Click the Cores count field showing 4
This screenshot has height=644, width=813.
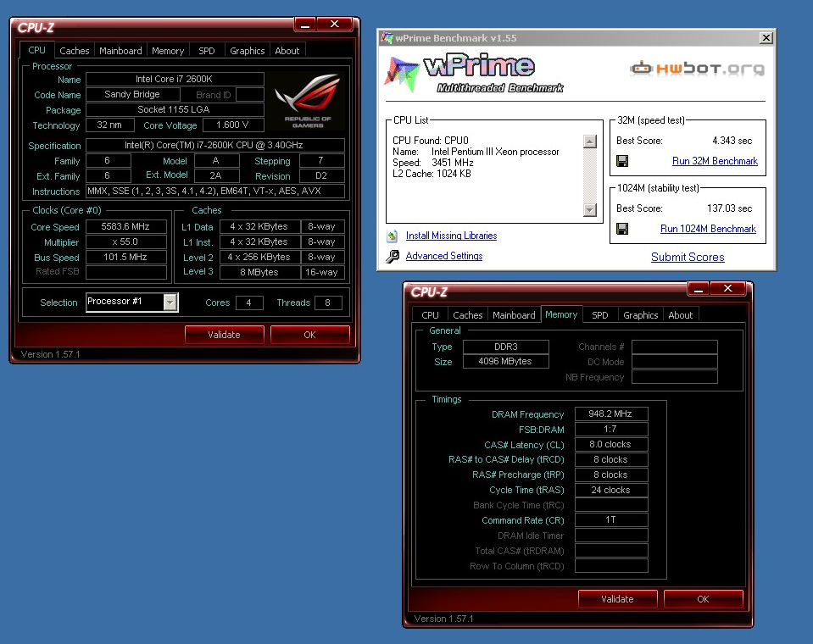pos(249,303)
